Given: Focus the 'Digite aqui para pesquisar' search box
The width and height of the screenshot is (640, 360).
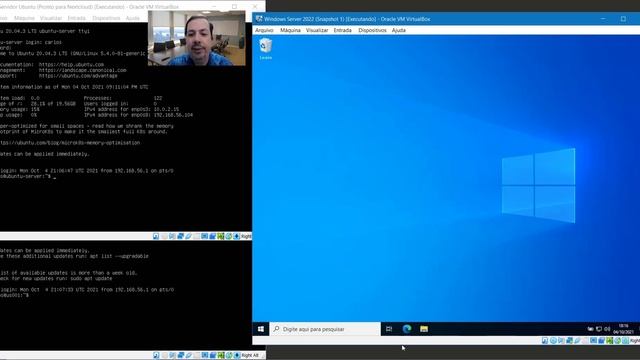Looking at the screenshot, I should tap(325, 329).
